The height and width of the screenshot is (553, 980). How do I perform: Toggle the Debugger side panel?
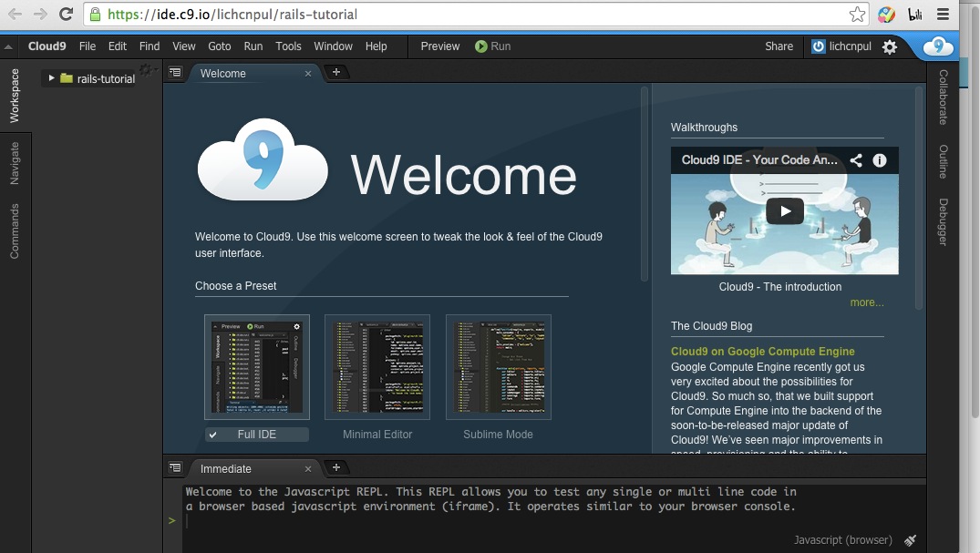(x=943, y=221)
